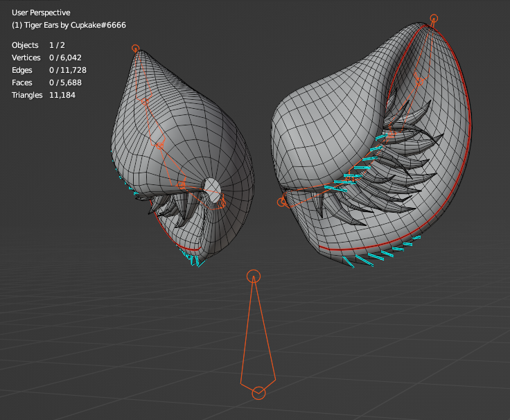Click the Tiger Ears by Cupkake#6666 label
The image size is (510, 420).
pyautogui.click(x=69, y=25)
